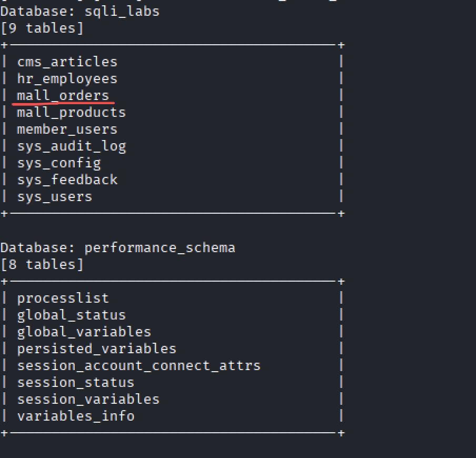Click the global_status table name
The width and height of the screenshot is (476, 458).
[71, 315]
